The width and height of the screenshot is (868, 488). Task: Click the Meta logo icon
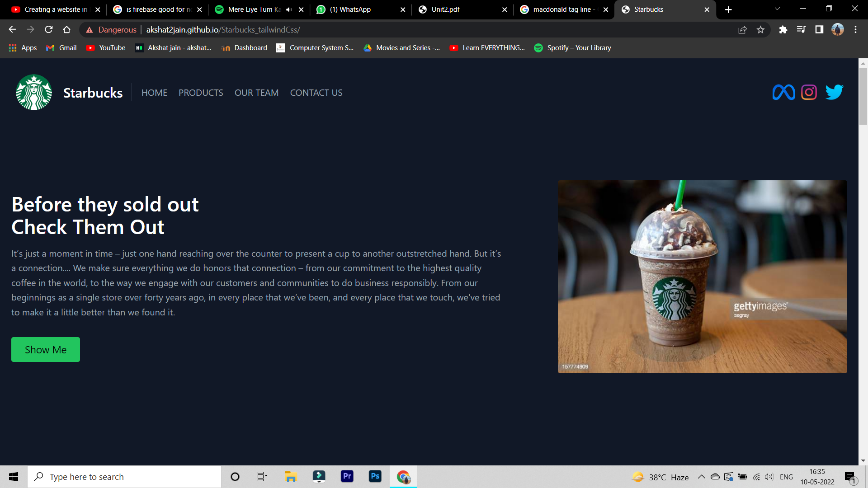[x=783, y=92]
